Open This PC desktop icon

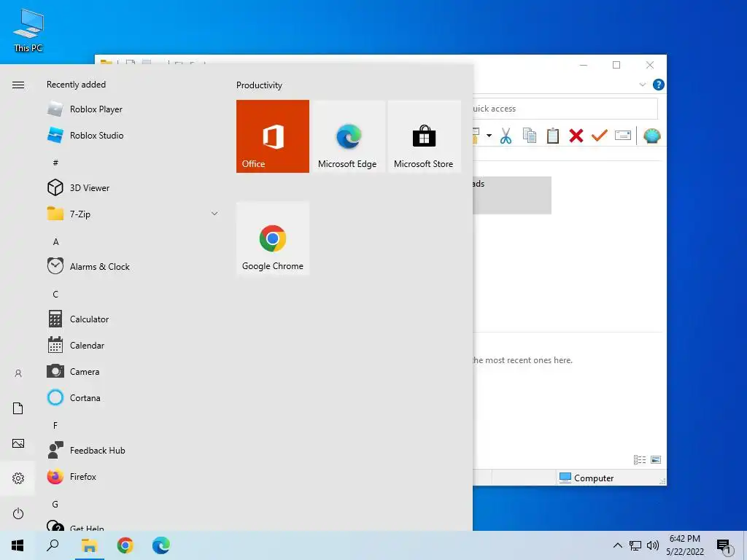click(28, 30)
